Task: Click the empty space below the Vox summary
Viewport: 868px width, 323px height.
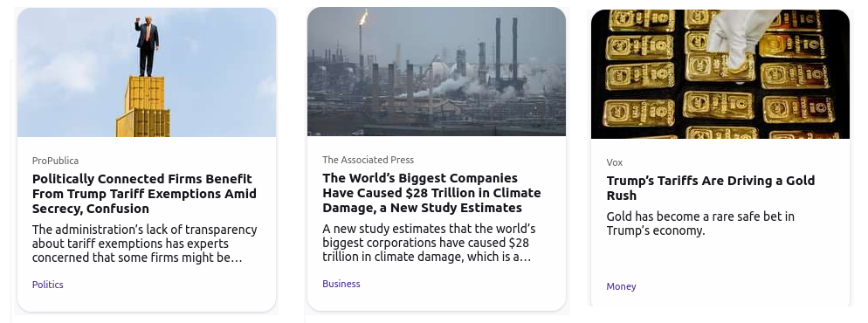Action: coord(720,259)
